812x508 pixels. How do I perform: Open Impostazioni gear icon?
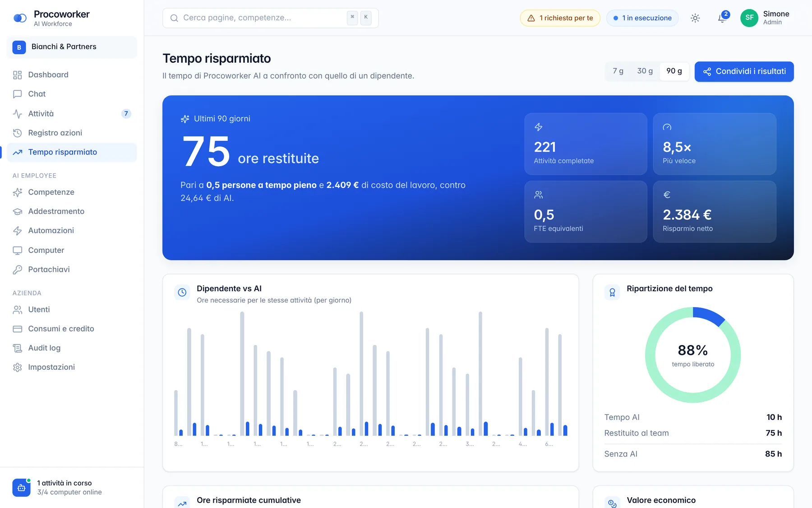[18, 367]
